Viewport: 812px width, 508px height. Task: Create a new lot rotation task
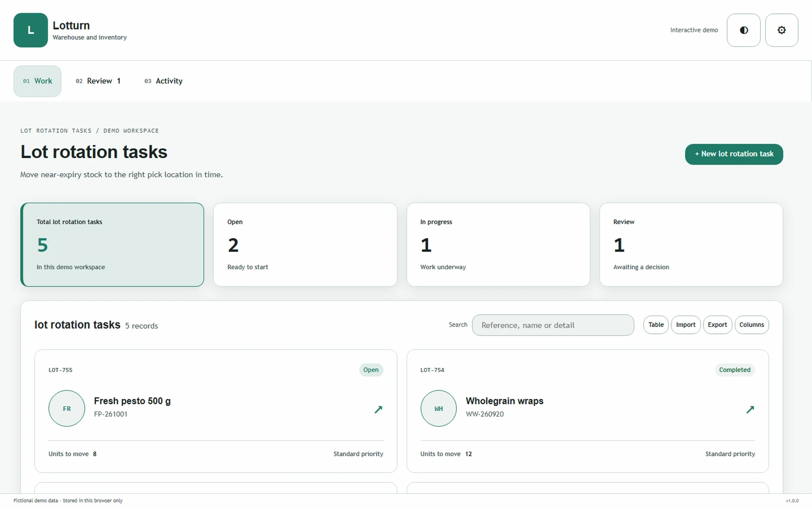734,154
